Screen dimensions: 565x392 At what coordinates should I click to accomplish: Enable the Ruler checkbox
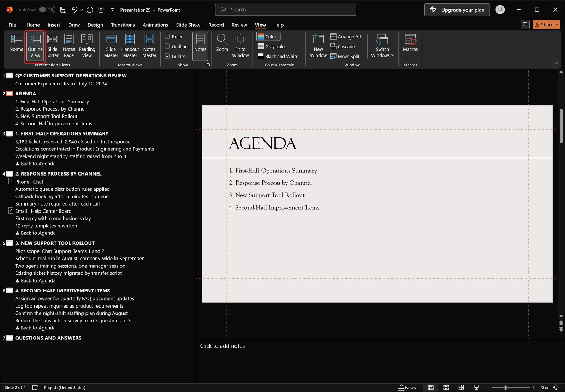[174, 36]
